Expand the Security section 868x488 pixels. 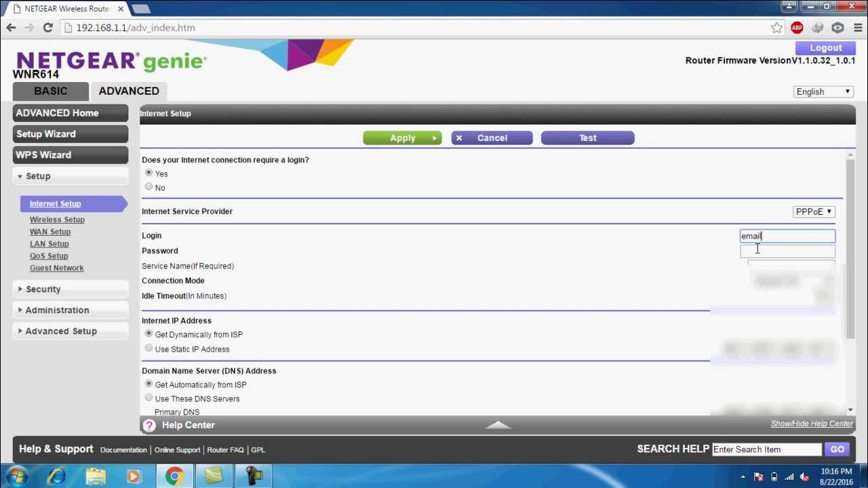coord(71,289)
